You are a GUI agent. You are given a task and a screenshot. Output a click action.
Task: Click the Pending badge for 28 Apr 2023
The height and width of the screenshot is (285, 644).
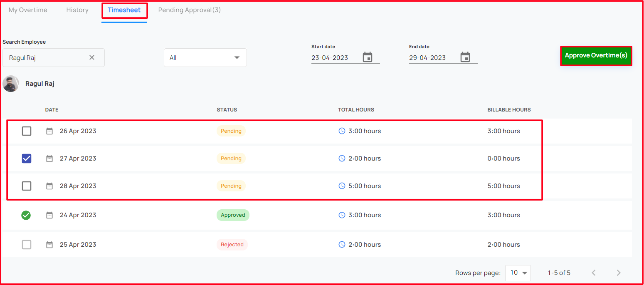pos(231,186)
